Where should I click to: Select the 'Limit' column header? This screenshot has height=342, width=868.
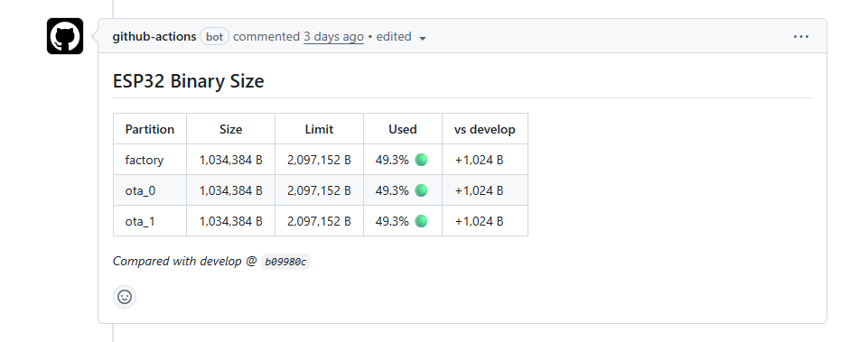(x=320, y=130)
